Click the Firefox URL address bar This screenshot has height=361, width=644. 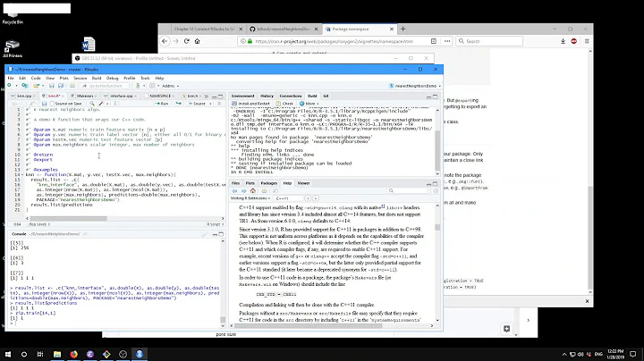[x=333, y=41]
